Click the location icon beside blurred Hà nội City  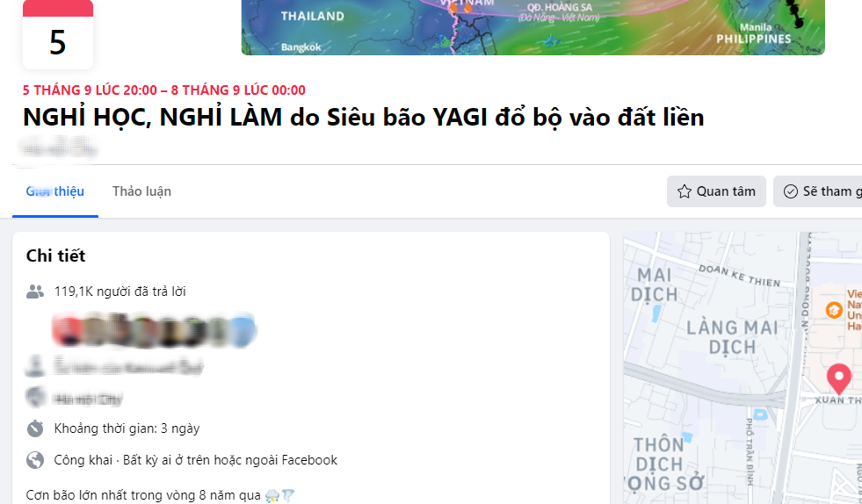click(x=35, y=397)
